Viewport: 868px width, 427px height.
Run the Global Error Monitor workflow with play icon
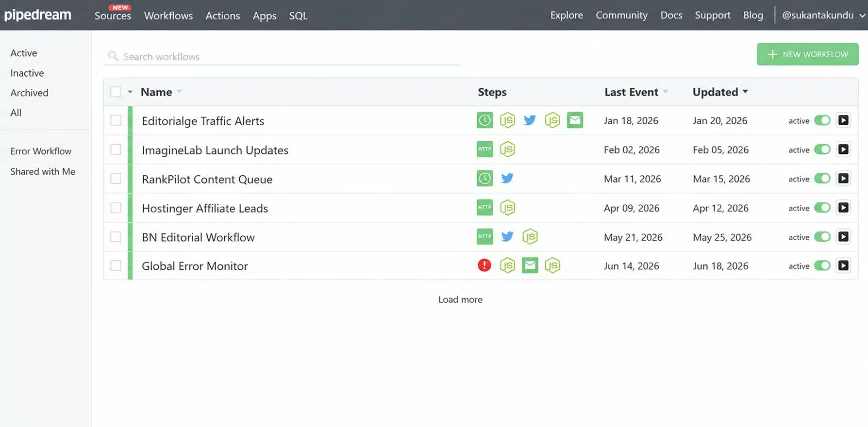click(x=843, y=265)
